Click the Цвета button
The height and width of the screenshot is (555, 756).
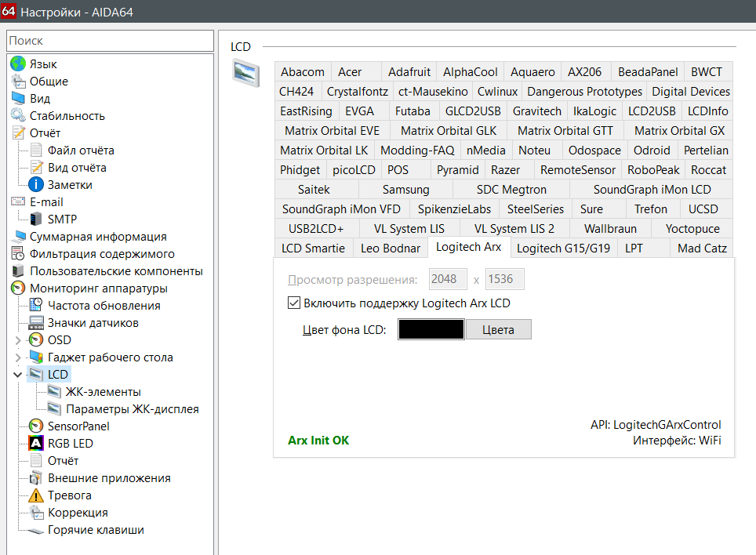[x=499, y=329]
